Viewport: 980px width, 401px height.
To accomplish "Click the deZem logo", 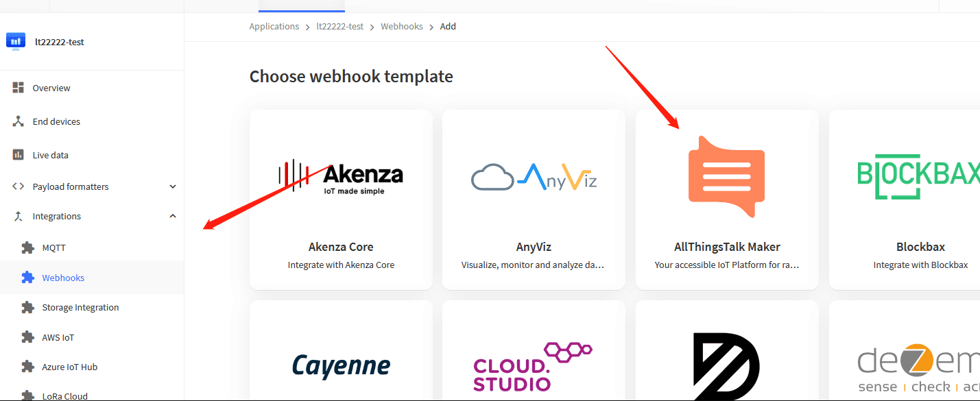I will [918, 369].
